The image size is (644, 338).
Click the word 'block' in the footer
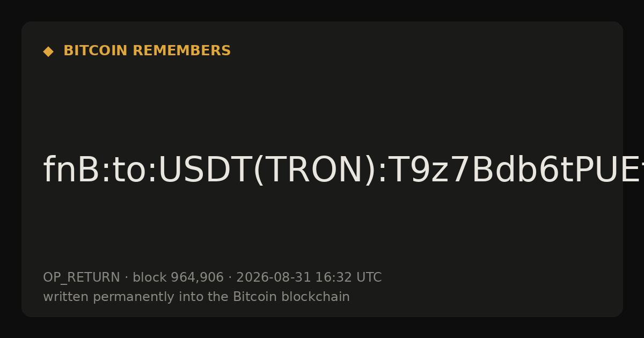coord(150,277)
